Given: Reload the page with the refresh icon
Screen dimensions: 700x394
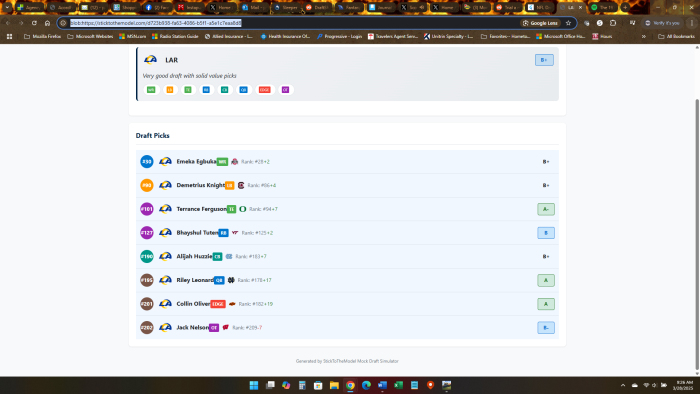Looking at the screenshot, I should click(x=34, y=23).
